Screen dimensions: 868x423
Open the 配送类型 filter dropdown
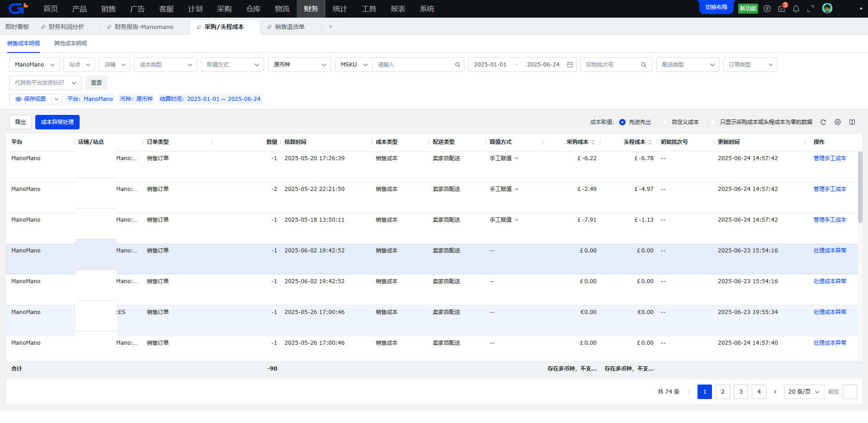pos(688,65)
